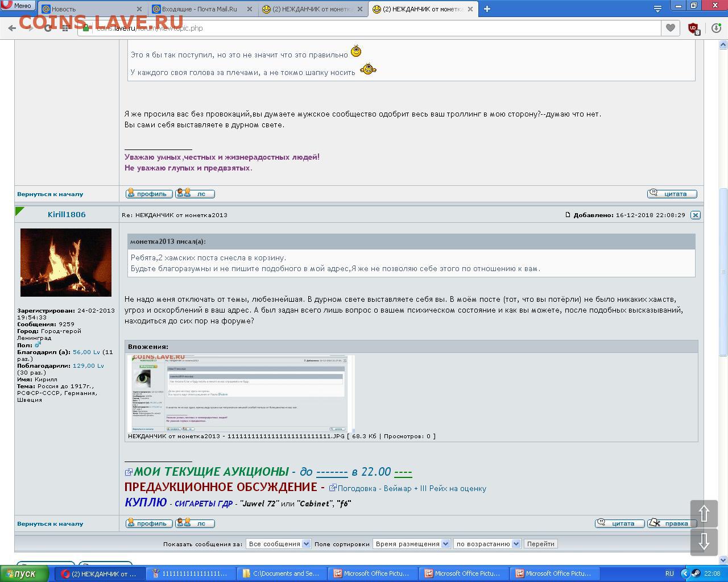
Task: Click the 'правка' edit button
Action: (672, 523)
